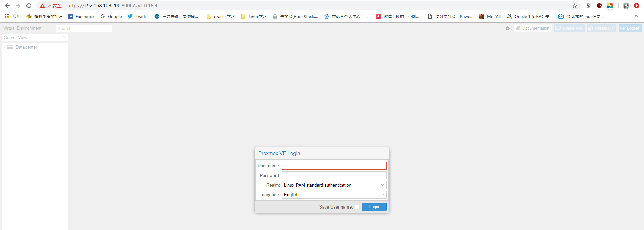Reload the page with refresh icon
The width and height of the screenshot is (644, 230).
pyautogui.click(x=29, y=6)
